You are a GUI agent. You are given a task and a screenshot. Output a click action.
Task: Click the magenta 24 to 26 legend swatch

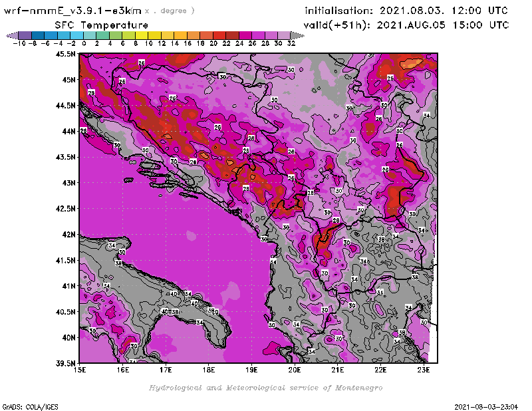click(245, 35)
